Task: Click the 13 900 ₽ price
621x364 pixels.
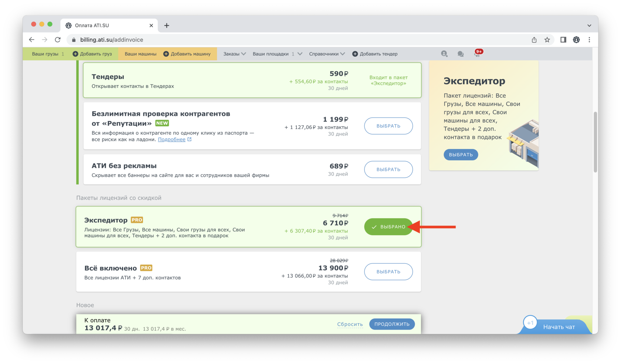Action: [333, 268]
